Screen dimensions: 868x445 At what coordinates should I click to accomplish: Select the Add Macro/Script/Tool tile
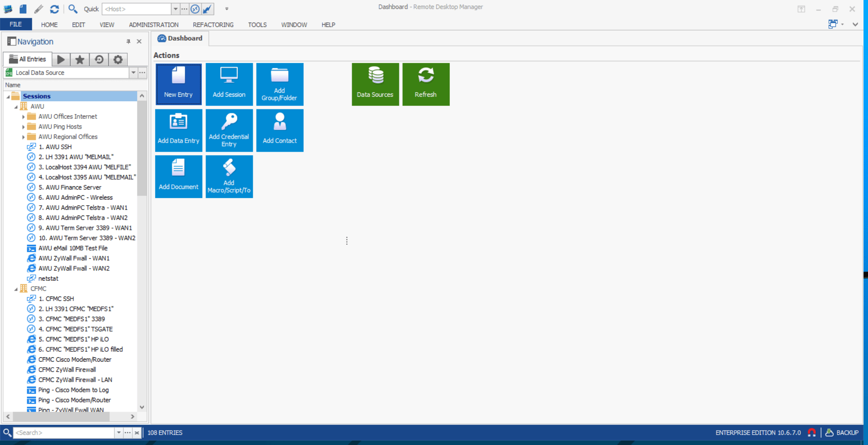229,176
